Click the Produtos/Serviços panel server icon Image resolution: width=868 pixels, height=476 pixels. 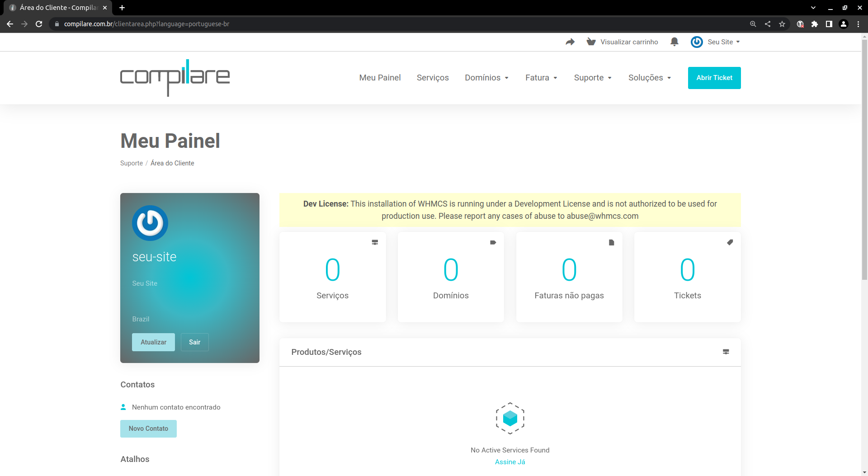(x=726, y=352)
